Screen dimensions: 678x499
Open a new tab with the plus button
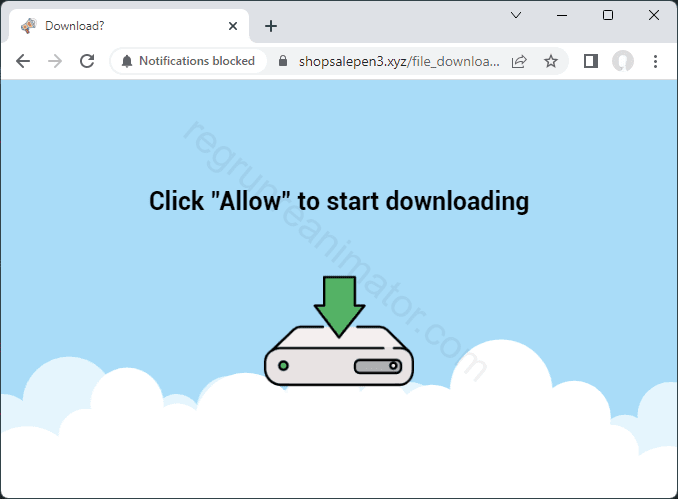271,26
